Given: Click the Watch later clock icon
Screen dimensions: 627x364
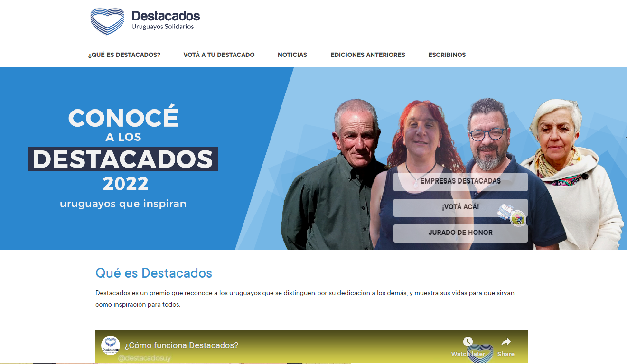Looking at the screenshot, I should point(468,342).
